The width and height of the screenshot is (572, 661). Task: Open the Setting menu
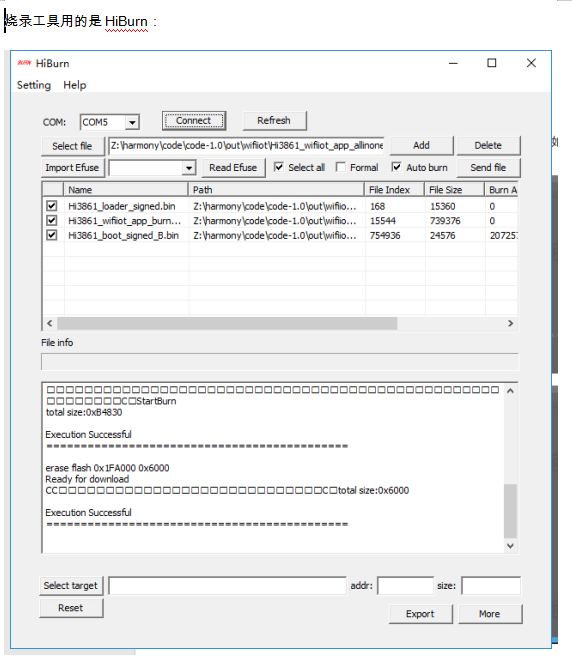(x=34, y=85)
